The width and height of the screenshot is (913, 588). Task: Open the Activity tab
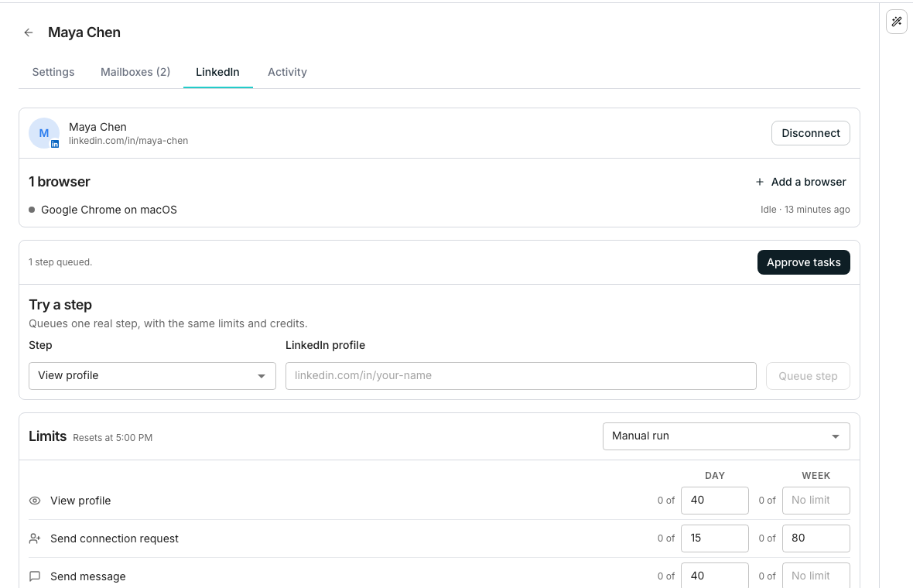[x=287, y=72]
